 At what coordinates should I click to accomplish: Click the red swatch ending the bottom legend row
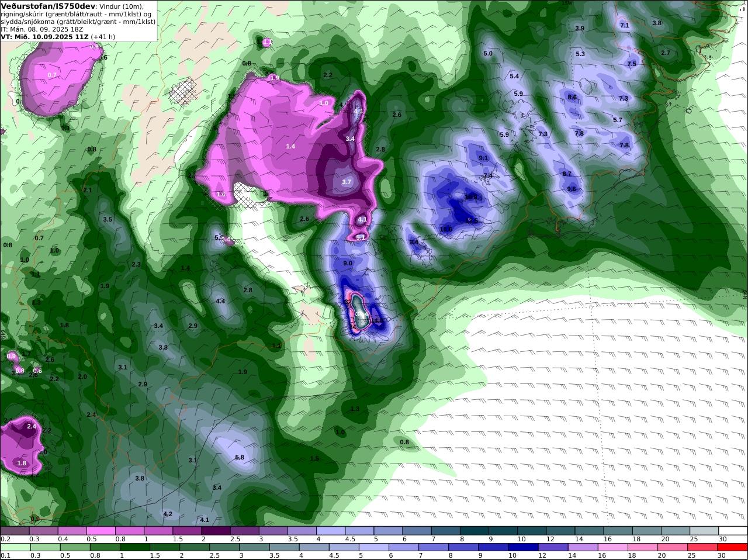click(733, 547)
